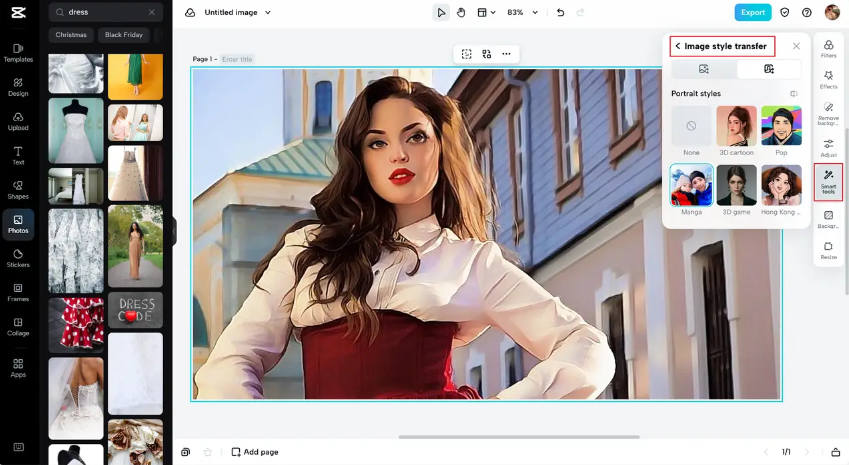The image size is (849, 465).
Task: Select the pointer select tool
Action: 441,12
